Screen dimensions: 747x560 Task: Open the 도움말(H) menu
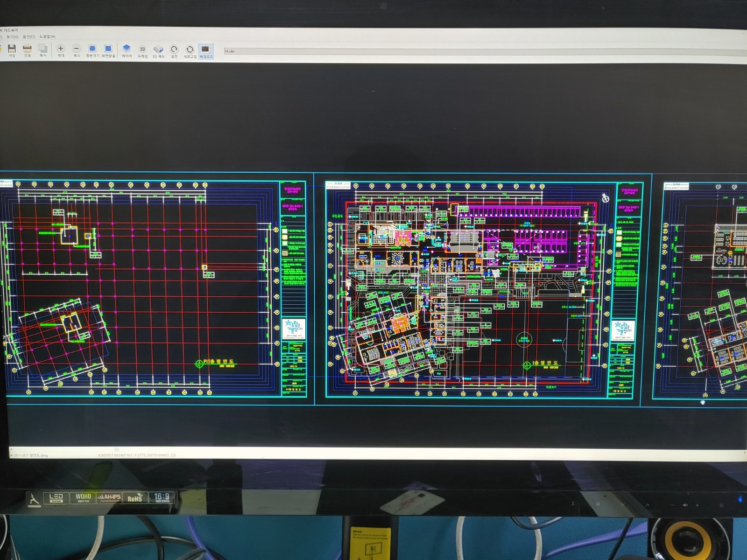(x=47, y=36)
